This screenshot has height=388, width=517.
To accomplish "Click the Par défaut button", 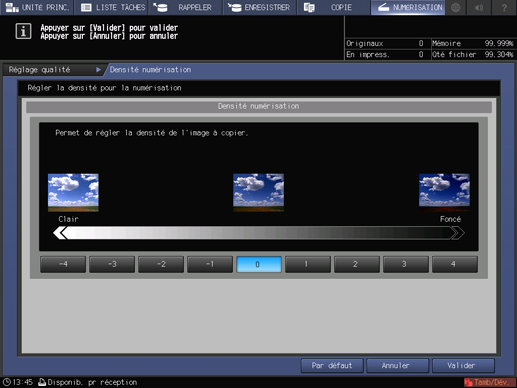I will pos(332,366).
